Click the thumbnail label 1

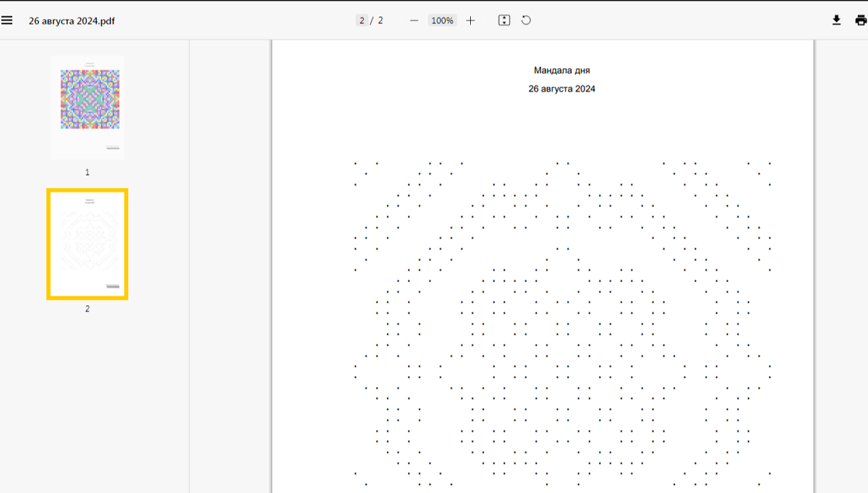[x=88, y=172]
